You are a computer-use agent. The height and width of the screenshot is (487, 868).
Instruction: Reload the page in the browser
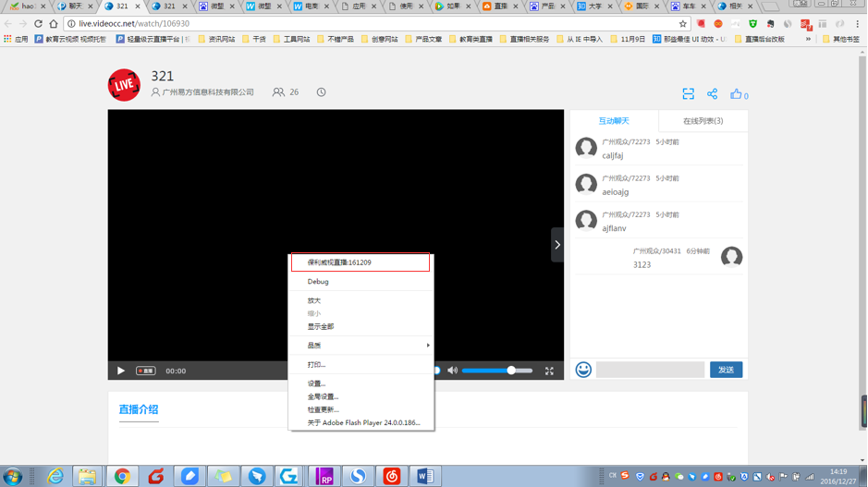[38, 24]
